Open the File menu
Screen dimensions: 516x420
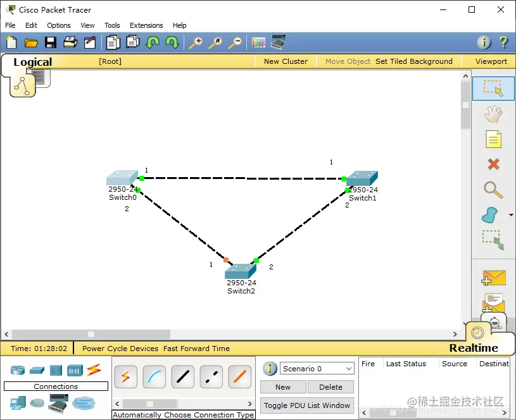coord(10,25)
